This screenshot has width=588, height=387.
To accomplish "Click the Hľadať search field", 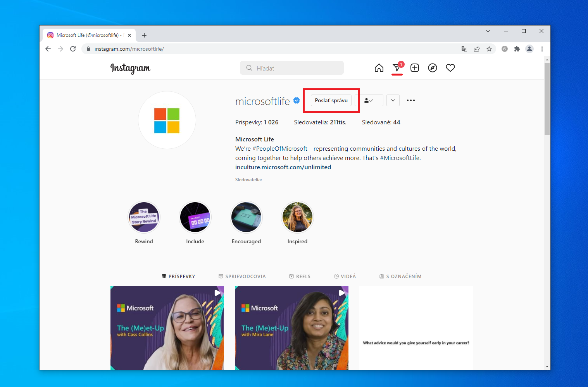I will (292, 68).
